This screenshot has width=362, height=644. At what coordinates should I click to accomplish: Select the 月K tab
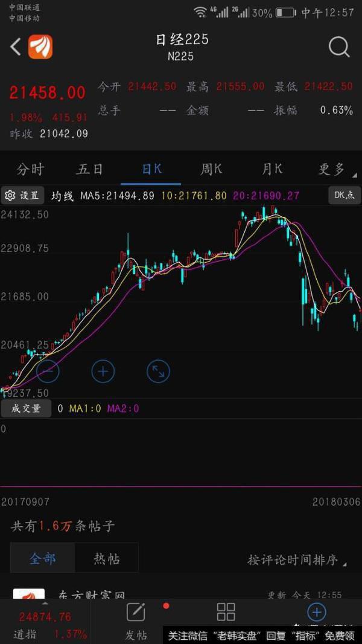[272, 169]
